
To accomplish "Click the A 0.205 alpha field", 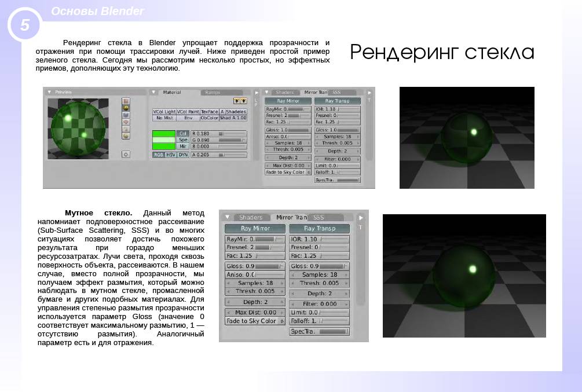I will click(x=219, y=155).
